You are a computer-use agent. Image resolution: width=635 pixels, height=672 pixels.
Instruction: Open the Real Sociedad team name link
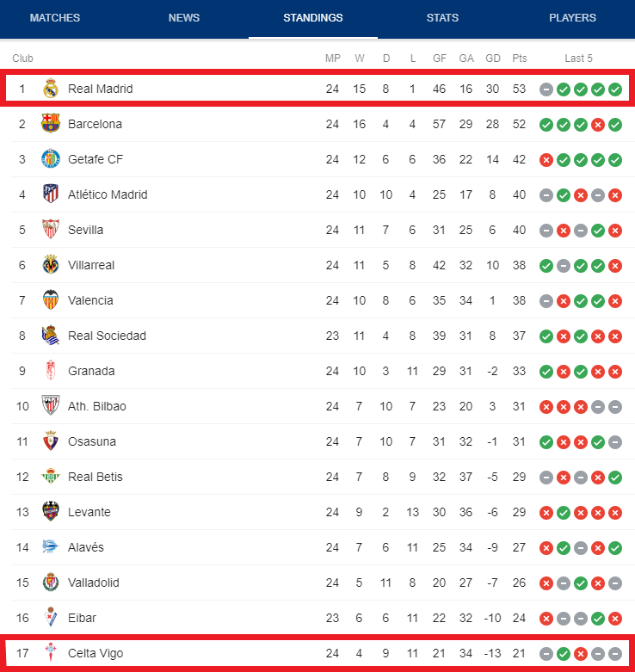tap(107, 336)
